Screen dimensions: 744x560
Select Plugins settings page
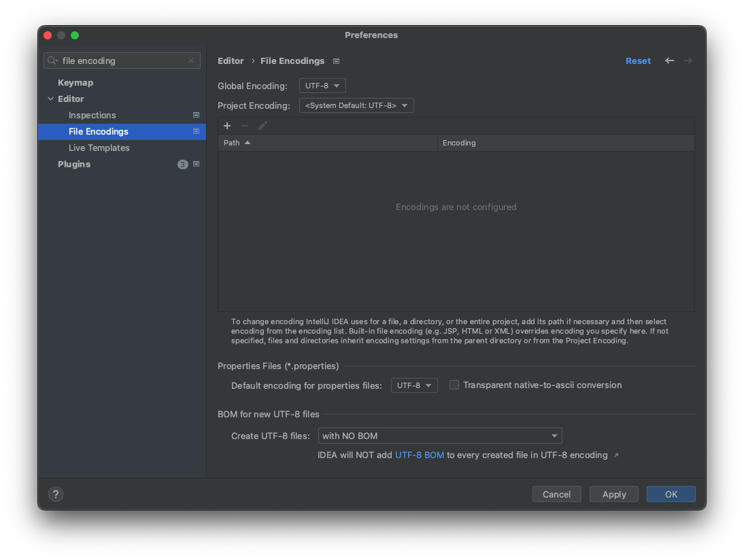(x=74, y=164)
